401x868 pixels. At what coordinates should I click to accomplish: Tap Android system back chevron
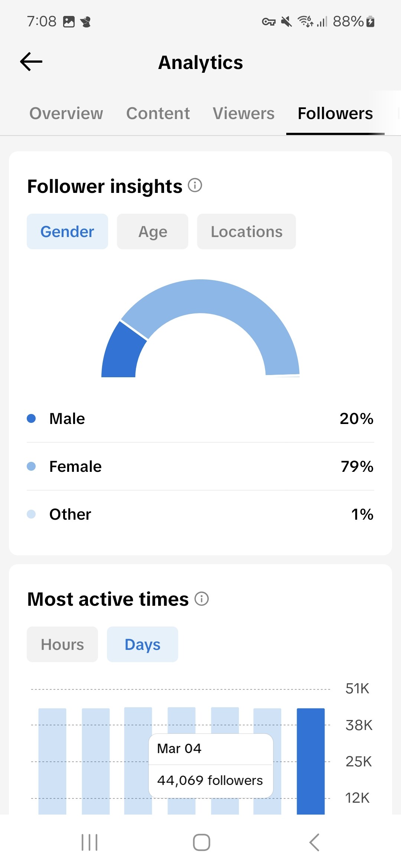point(314,842)
